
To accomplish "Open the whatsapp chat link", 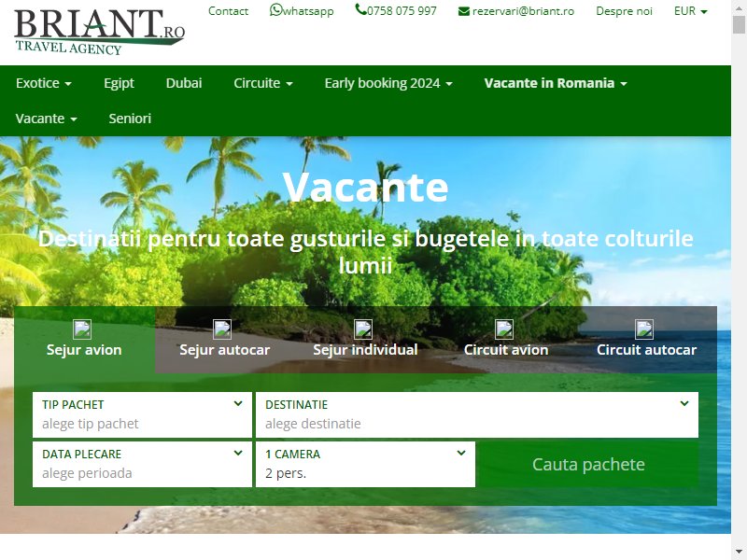I will pyautogui.click(x=302, y=10).
